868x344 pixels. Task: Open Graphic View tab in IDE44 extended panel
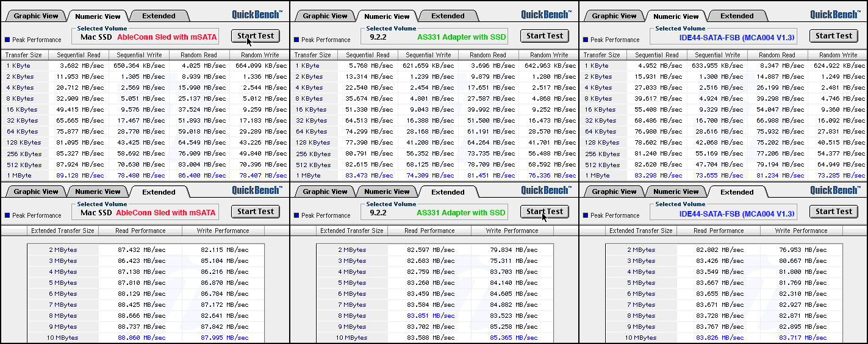(x=614, y=192)
